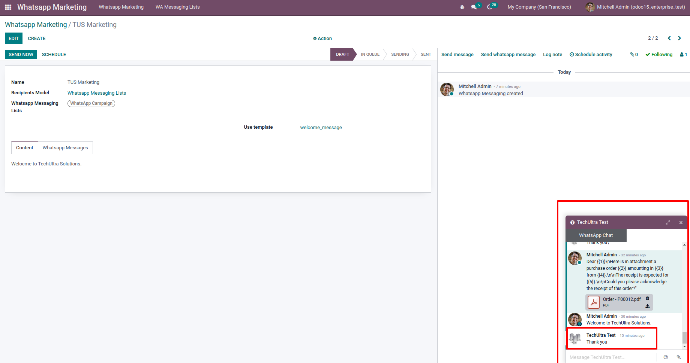Click the PDF icon of Order attachment
The width and height of the screenshot is (690, 363).
(x=594, y=302)
